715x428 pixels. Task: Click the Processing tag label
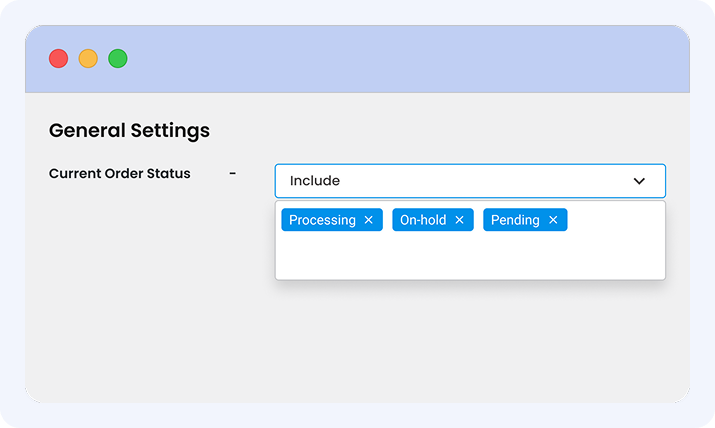tap(322, 220)
